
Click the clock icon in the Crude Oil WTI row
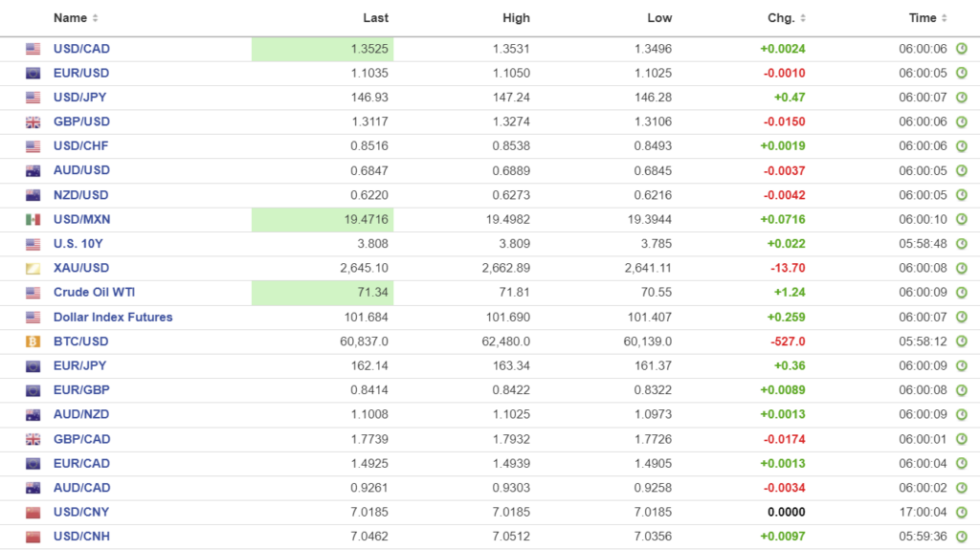tap(962, 293)
